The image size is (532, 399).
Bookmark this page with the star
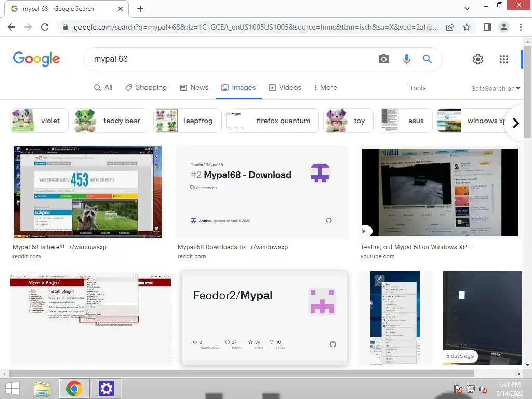pos(467,27)
